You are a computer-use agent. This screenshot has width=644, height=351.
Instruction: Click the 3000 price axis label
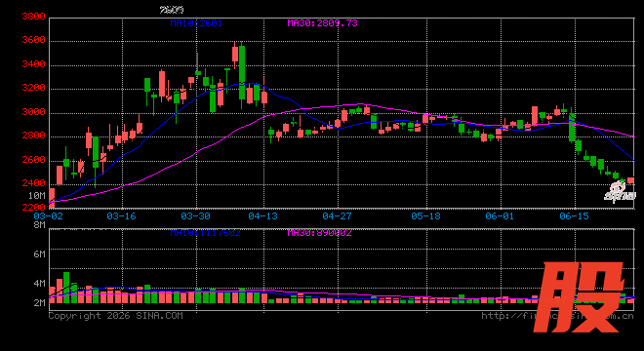click(33, 112)
